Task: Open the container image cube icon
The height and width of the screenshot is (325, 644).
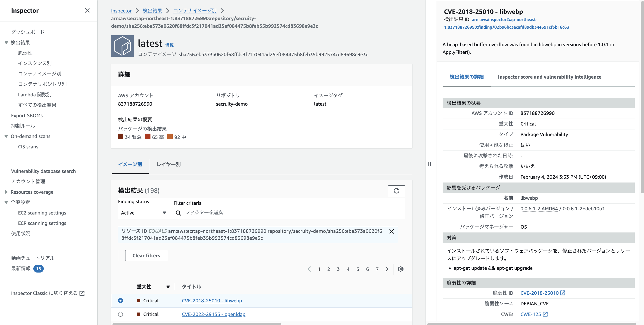Action: (122, 46)
